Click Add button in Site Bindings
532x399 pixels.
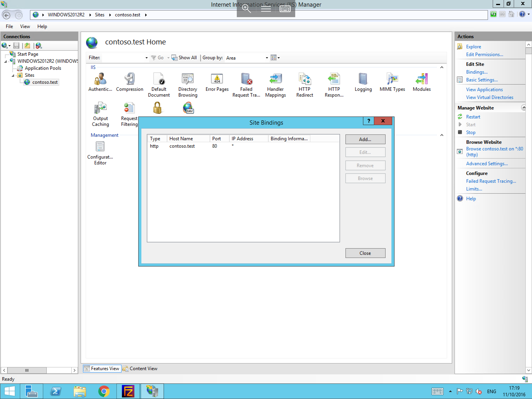(x=365, y=139)
